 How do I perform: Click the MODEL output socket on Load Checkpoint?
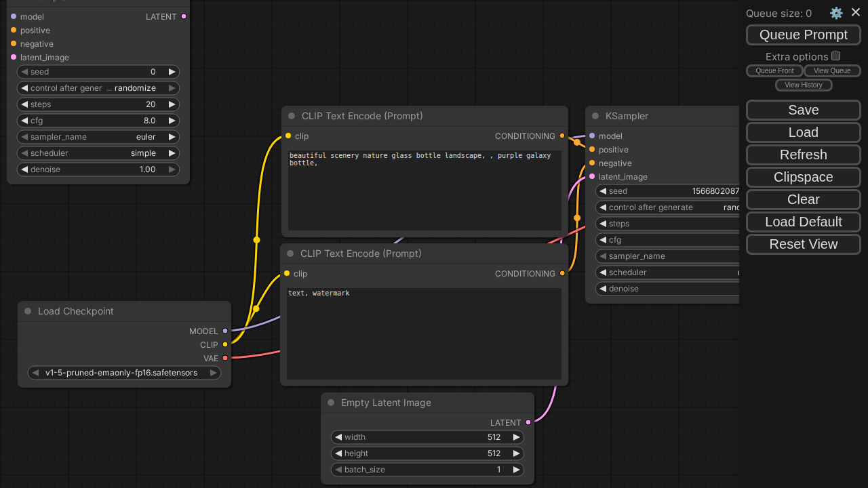point(225,331)
